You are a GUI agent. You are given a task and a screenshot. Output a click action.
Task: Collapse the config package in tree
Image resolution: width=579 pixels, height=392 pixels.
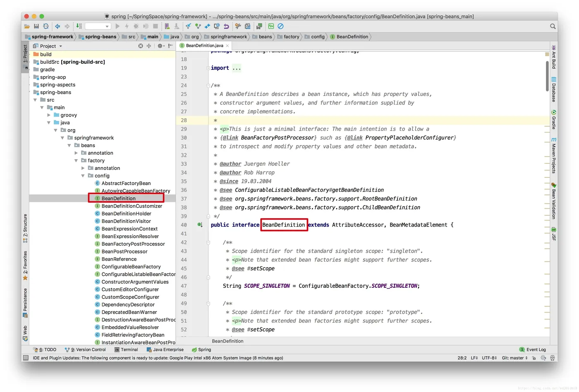click(83, 176)
